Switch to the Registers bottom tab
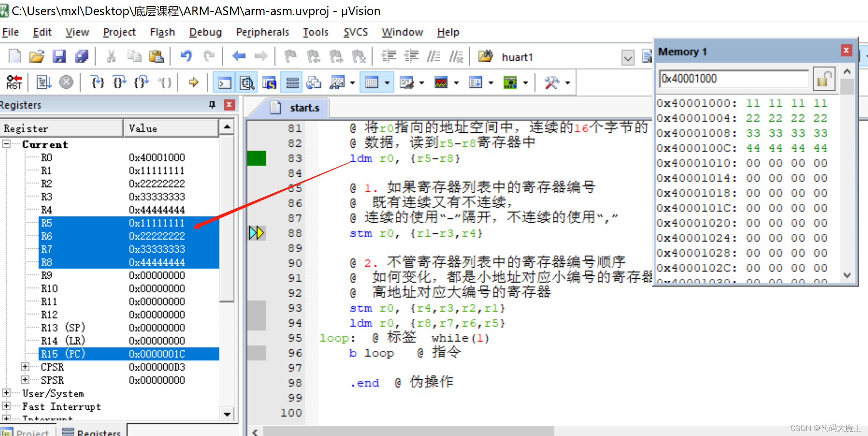The height and width of the screenshot is (436, 868). point(92,432)
